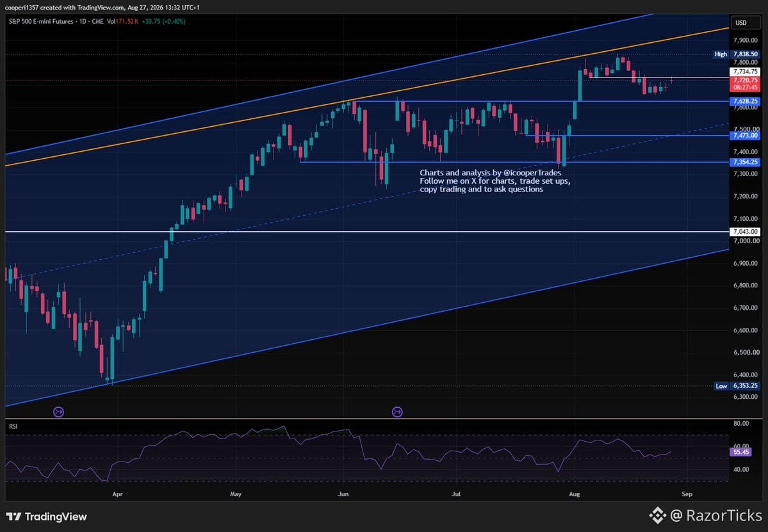The width and height of the screenshot is (768, 532).
Task: Click the 08:27:45 bar countdown label
Action: point(745,88)
